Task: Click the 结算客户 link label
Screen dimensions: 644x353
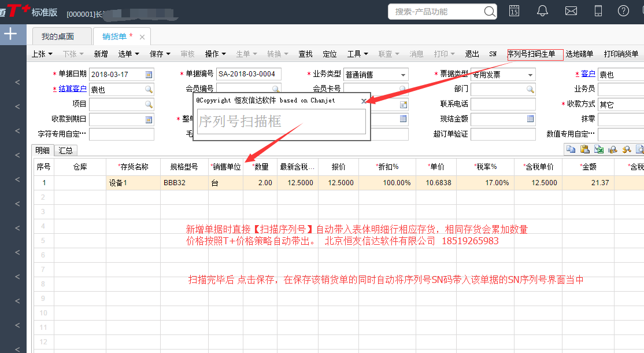Action: click(x=70, y=89)
